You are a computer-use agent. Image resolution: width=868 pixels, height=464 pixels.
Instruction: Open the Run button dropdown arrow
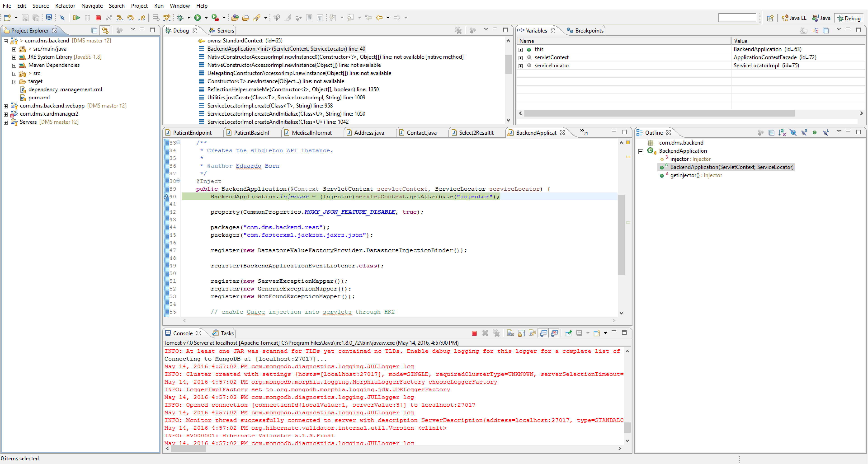tap(206, 18)
